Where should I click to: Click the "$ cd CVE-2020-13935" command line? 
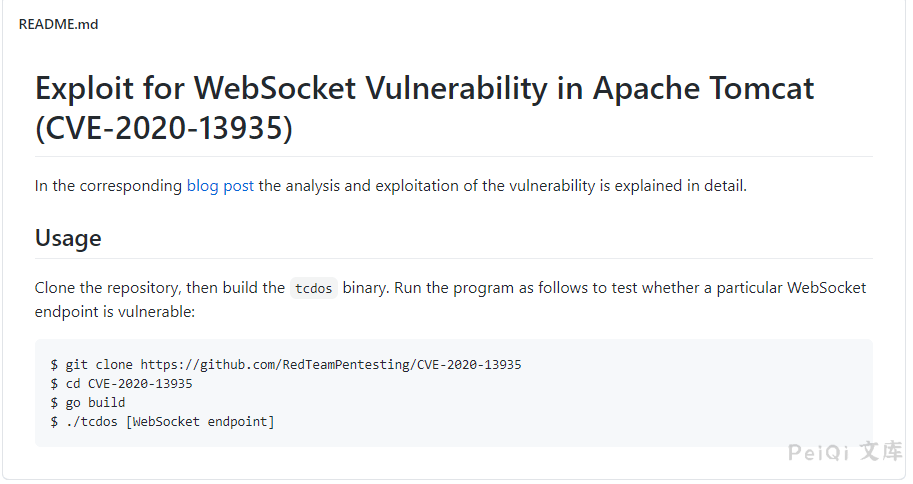point(121,384)
